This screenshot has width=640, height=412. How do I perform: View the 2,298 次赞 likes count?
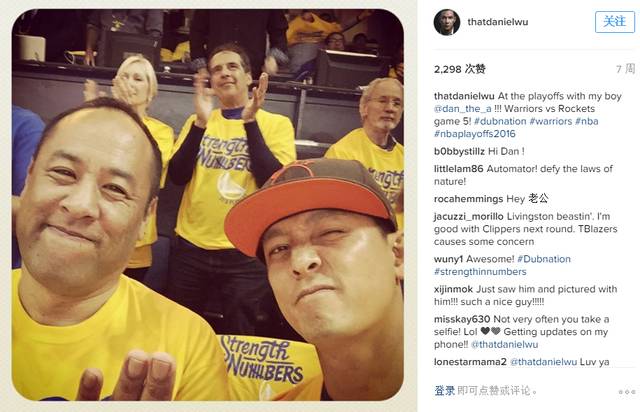point(460,69)
